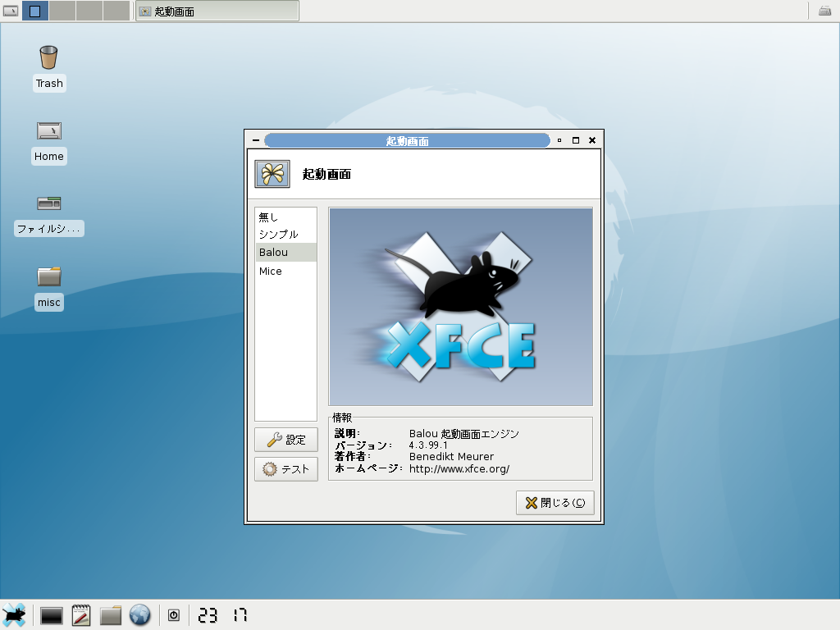Viewport: 840px width, 630px height.
Task: Launch the notepad editor from bottom panel
Action: [x=81, y=615]
